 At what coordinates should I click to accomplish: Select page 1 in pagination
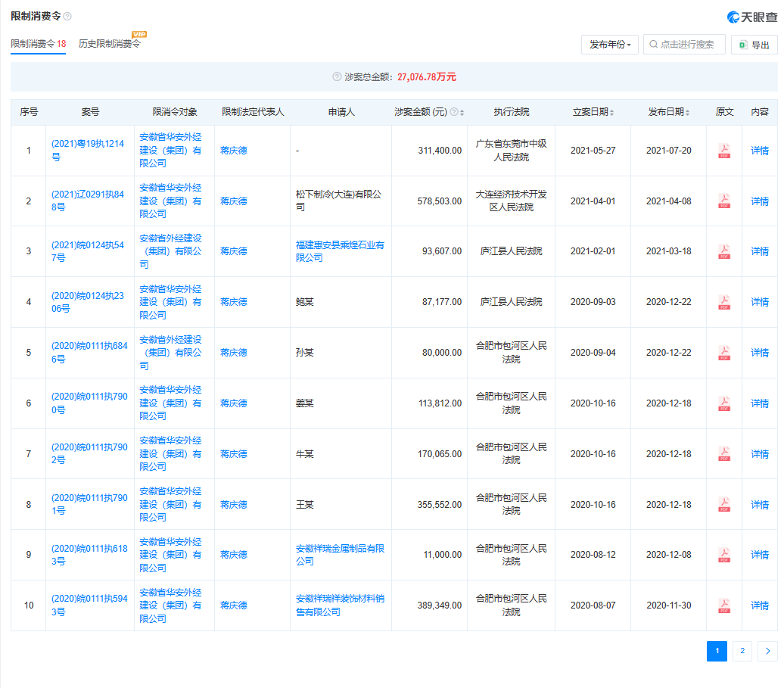[717, 651]
